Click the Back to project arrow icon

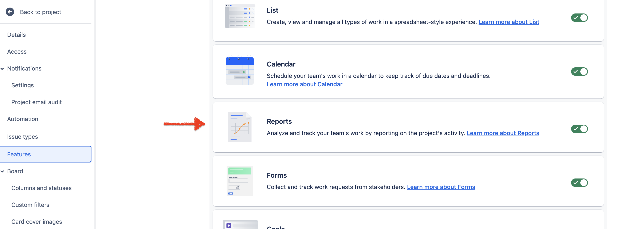coord(10,12)
